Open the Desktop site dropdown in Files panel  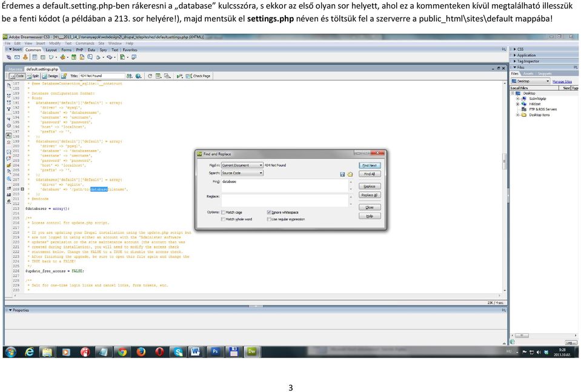click(530, 81)
